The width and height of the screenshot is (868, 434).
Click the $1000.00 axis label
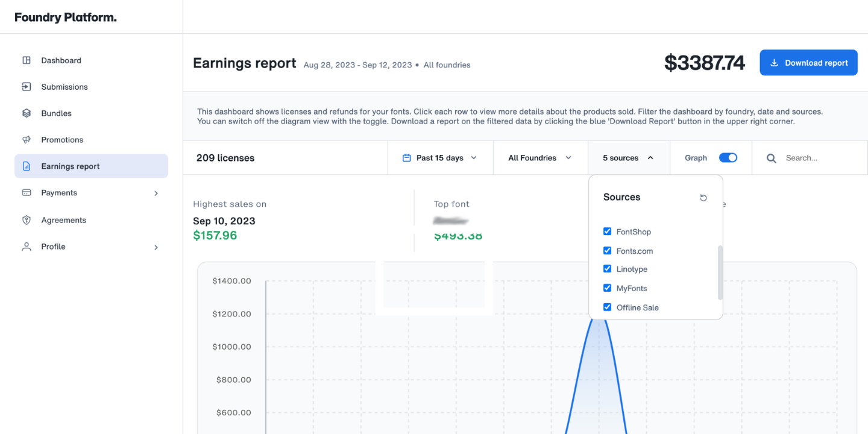[231, 347]
